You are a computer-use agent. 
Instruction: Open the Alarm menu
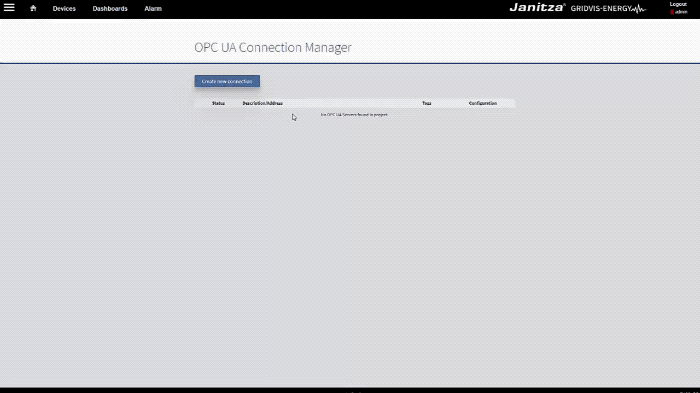click(x=153, y=8)
